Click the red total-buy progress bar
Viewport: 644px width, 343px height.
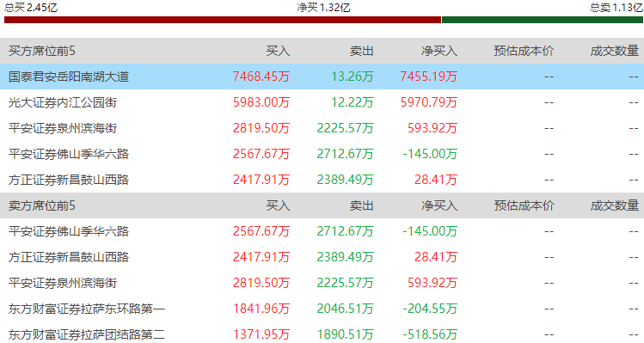tap(223, 20)
